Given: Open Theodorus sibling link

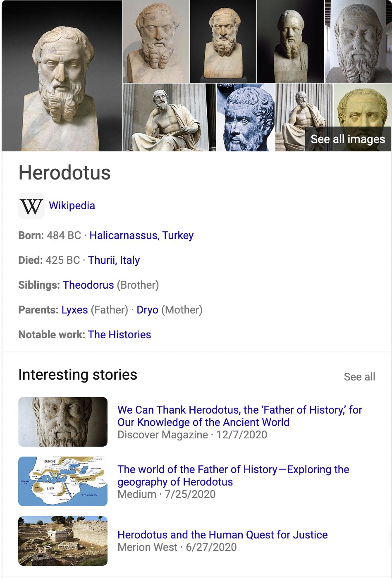Looking at the screenshot, I should pos(88,285).
